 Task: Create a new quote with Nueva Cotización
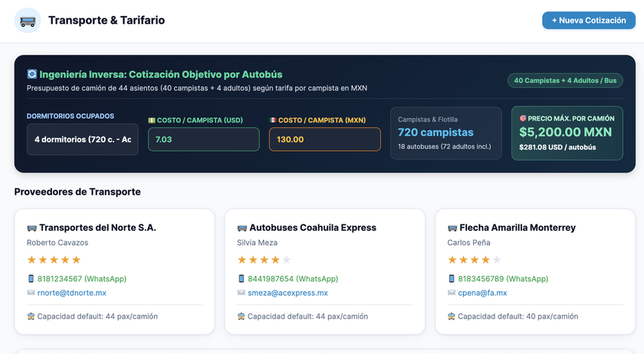coord(589,21)
